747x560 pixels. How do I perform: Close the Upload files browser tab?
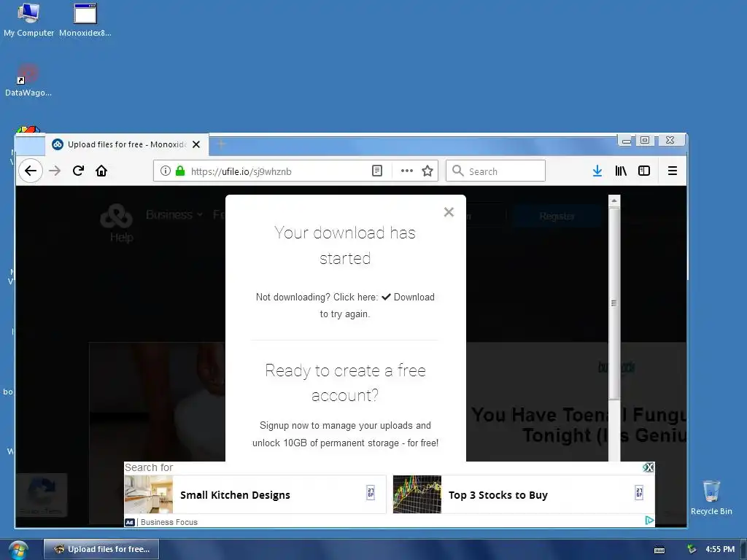196,144
